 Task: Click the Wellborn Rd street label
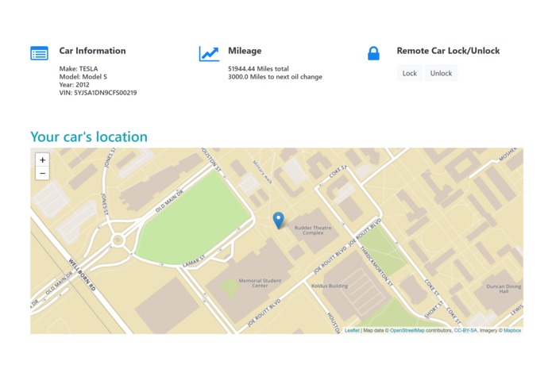82,275
